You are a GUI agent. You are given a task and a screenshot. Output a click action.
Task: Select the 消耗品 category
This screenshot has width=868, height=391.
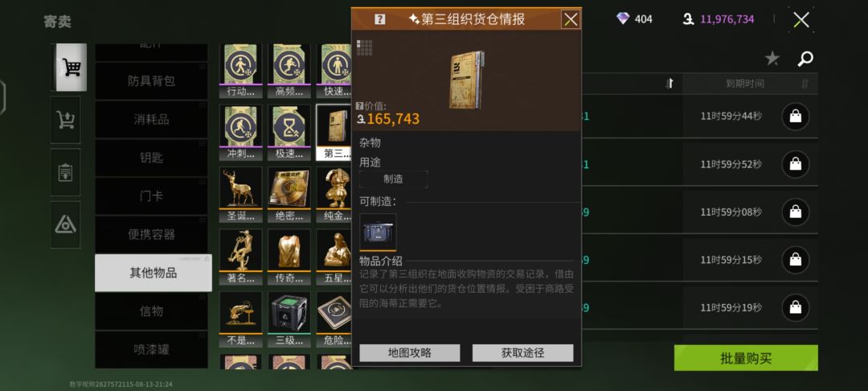[x=151, y=119]
